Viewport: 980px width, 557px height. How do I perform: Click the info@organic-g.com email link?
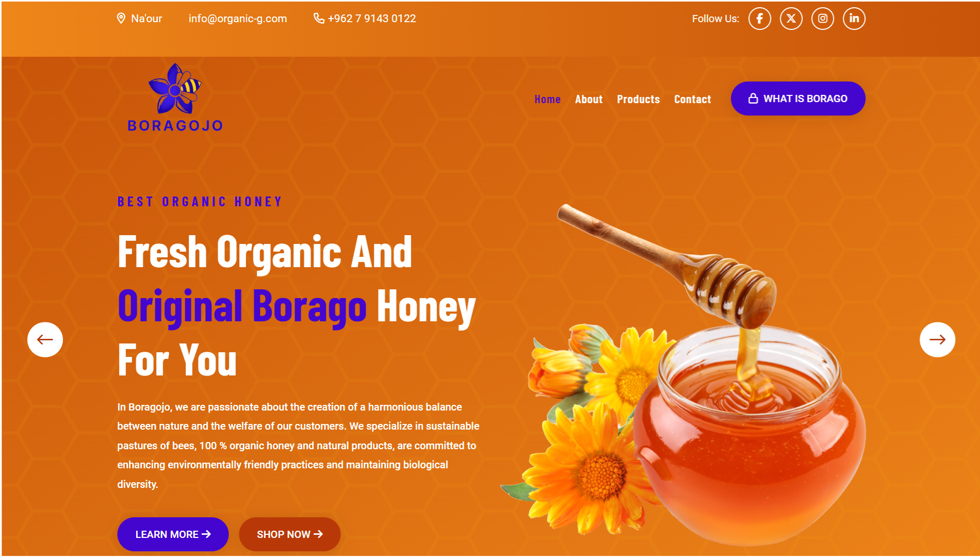[x=238, y=19]
